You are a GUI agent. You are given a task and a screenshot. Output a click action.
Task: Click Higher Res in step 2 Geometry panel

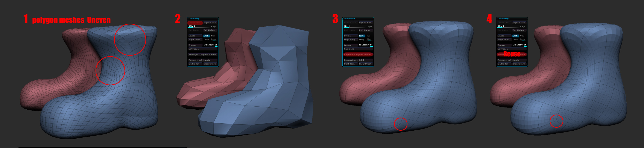(x=211, y=23)
